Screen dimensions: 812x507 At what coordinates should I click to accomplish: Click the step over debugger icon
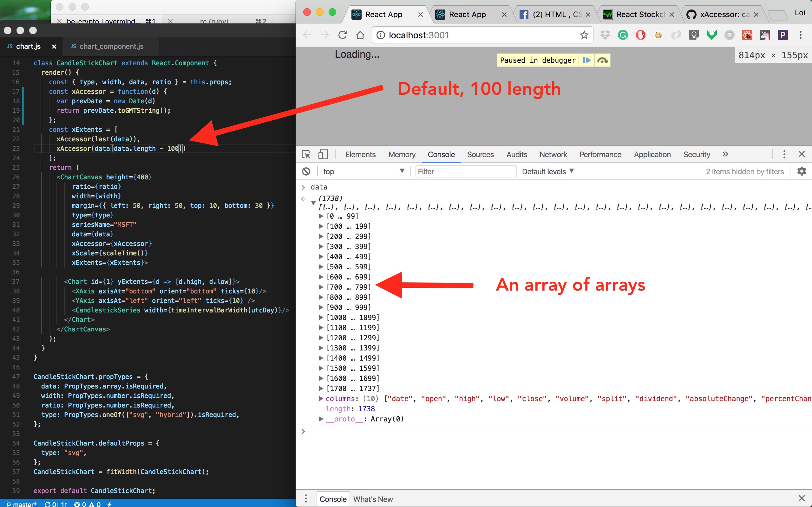(603, 60)
